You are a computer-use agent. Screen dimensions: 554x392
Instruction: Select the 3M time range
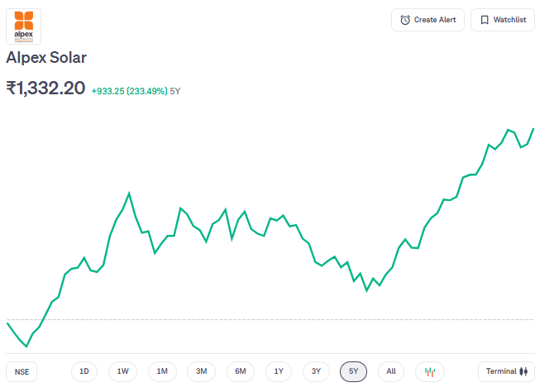pos(201,371)
